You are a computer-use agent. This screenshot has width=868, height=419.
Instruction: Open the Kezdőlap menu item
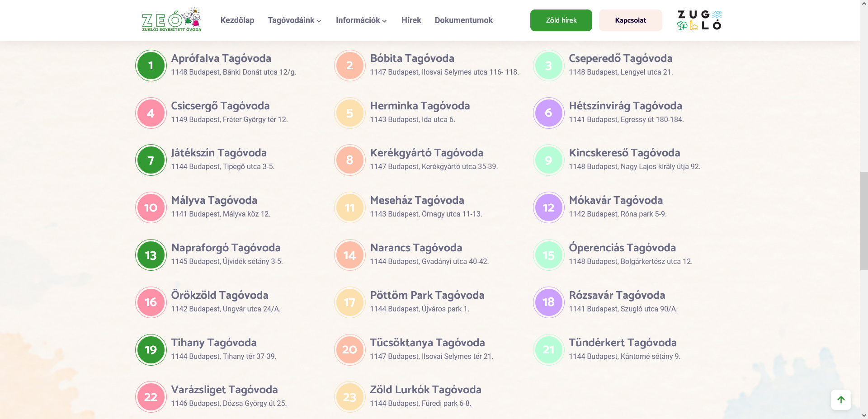(237, 20)
